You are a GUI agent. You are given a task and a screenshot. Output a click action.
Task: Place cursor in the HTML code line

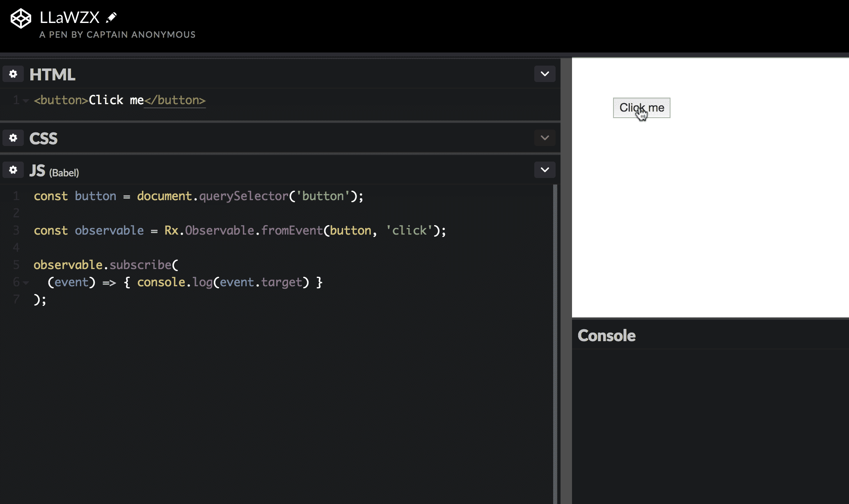coord(119,100)
